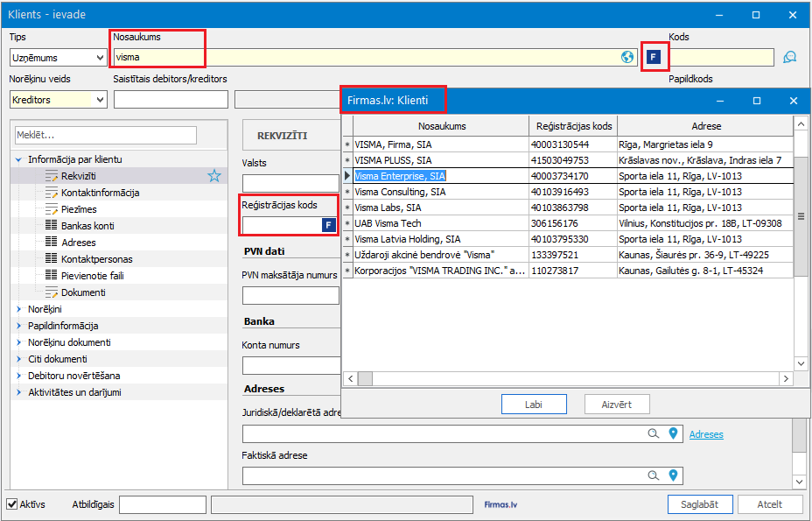Click the F lookup button beside Nosaukums
The image size is (812, 521).
(x=654, y=57)
